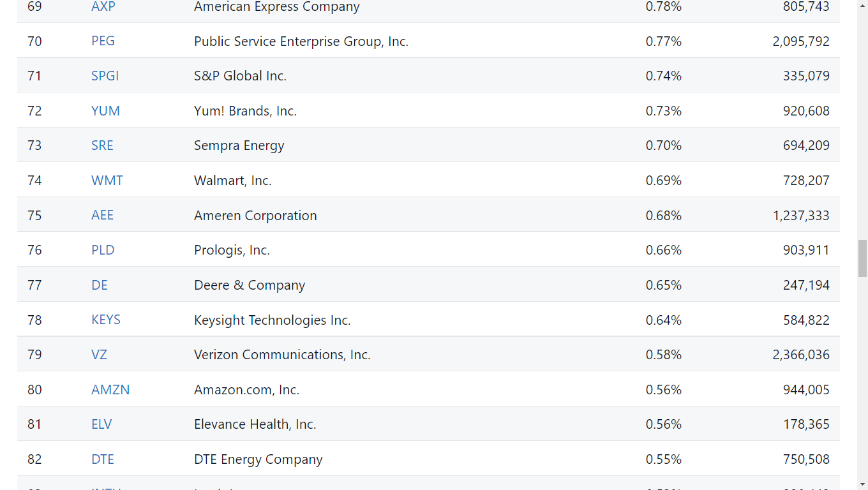Open the AEE ticker link
Viewport: 868px width, 490px height.
click(x=102, y=215)
